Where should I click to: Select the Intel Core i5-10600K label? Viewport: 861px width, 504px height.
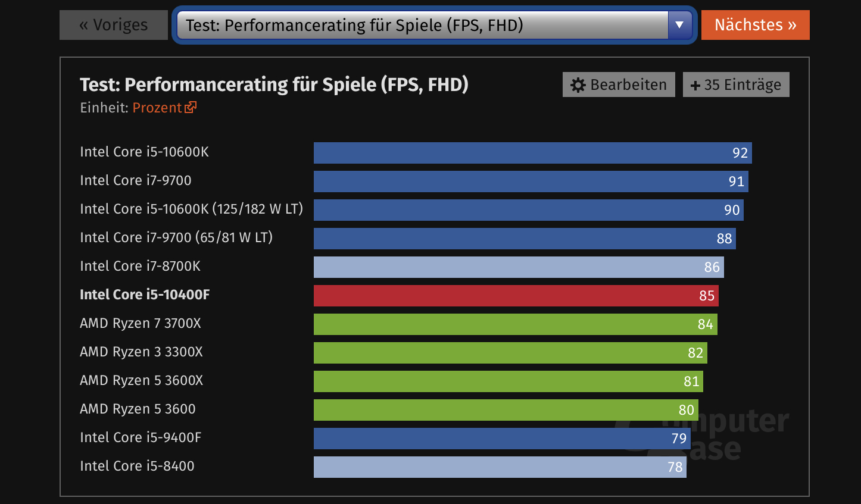click(145, 152)
